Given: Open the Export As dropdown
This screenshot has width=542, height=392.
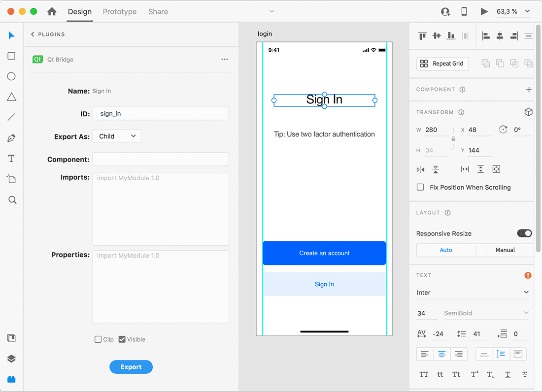Looking at the screenshot, I should click(x=116, y=136).
